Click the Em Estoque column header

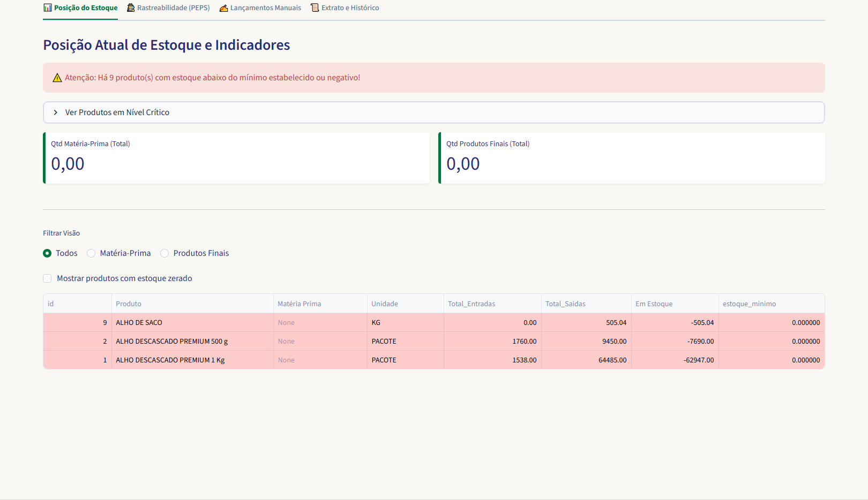coord(675,304)
